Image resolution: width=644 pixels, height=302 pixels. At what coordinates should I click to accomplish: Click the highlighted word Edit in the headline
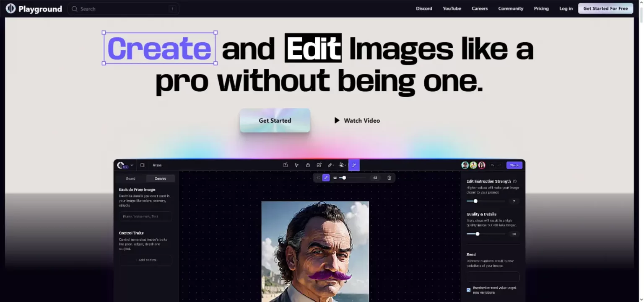pyautogui.click(x=313, y=48)
